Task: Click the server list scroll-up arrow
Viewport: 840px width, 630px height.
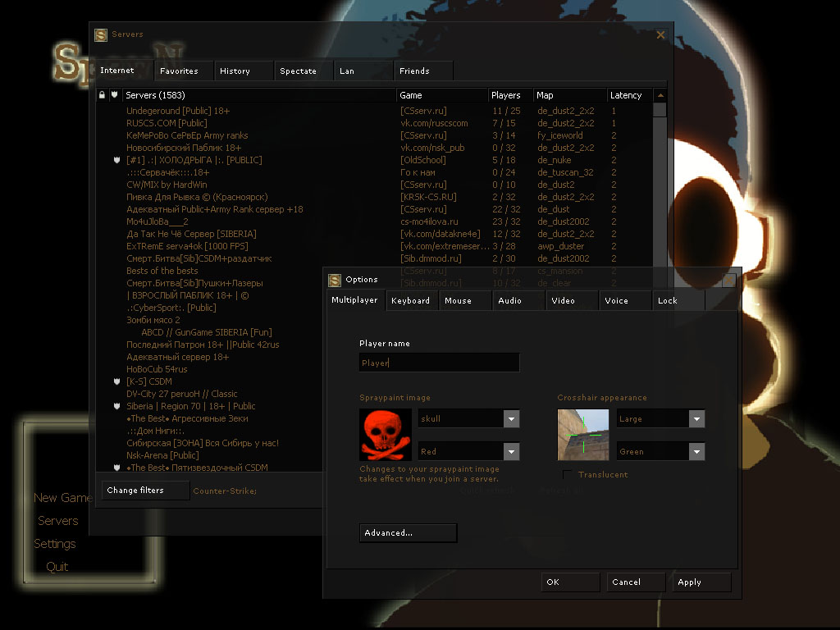Action: point(660,95)
